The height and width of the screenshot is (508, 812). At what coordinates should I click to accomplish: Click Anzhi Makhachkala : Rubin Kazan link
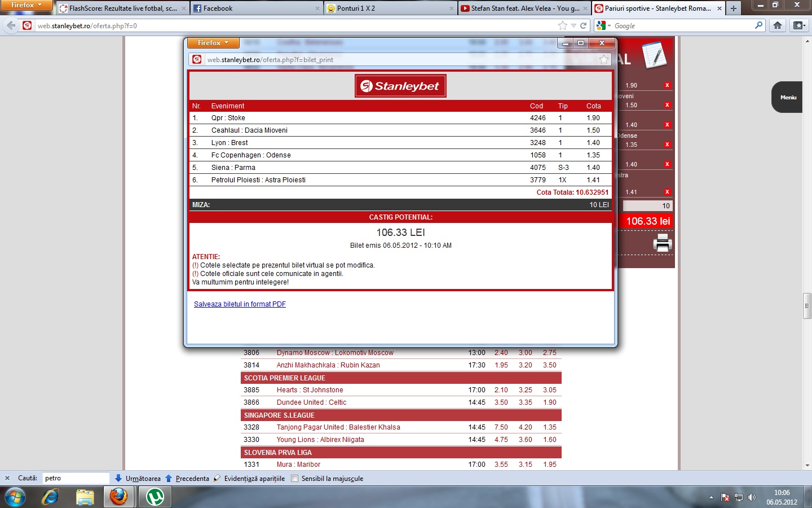point(328,365)
